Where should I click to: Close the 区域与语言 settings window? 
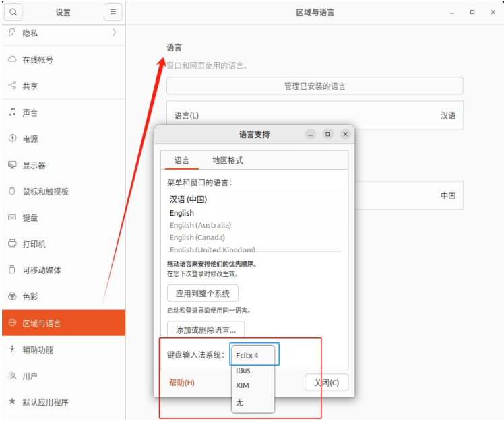pos(493,12)
